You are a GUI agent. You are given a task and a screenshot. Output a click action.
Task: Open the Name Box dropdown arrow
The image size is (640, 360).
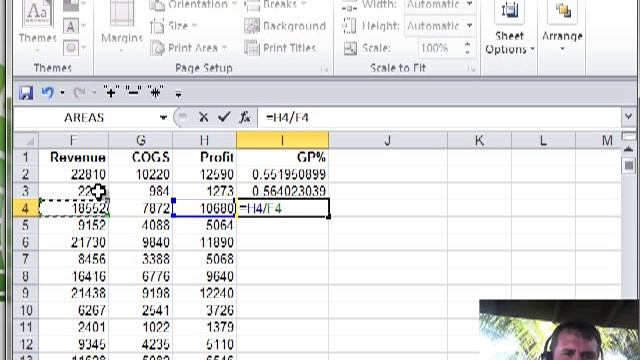(163, 118)
